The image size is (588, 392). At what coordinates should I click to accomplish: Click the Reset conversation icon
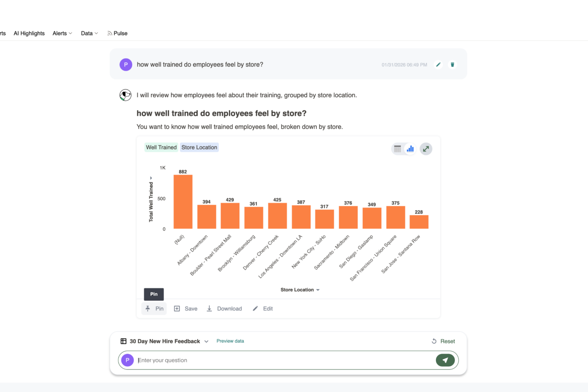tap(434, 341)
